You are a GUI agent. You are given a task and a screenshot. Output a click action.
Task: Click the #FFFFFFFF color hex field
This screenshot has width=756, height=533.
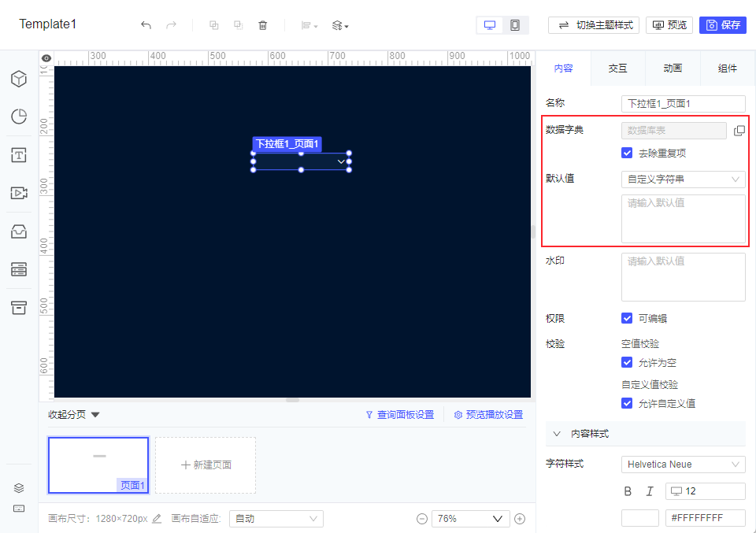tap(706, 518)
